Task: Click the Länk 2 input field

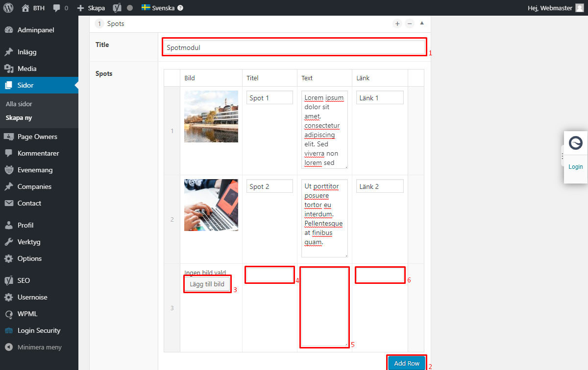Action: [x=380, y=186]
